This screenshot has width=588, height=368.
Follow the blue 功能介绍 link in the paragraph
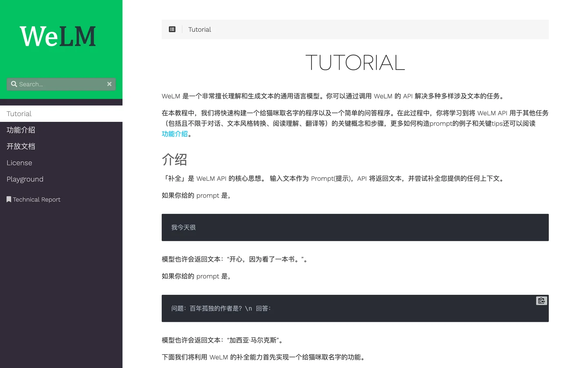pos(175,134)
